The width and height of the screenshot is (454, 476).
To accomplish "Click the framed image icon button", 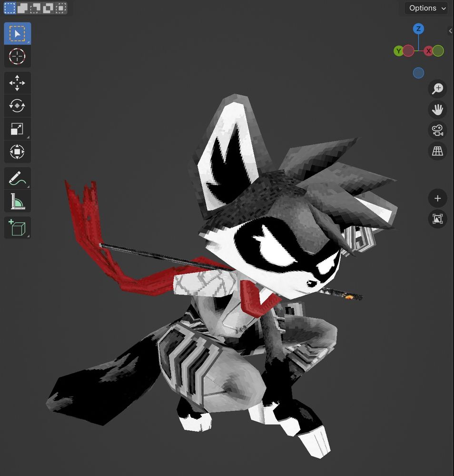I will (438, 219).
